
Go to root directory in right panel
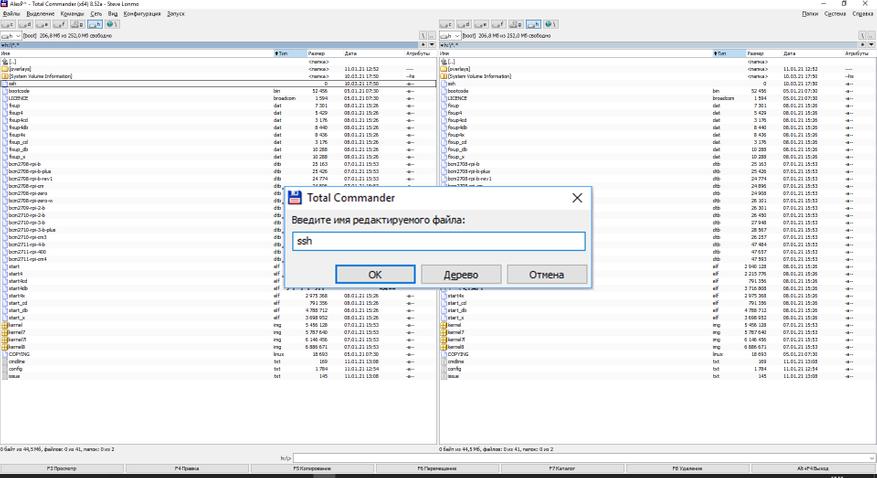[x=862, y=36]
